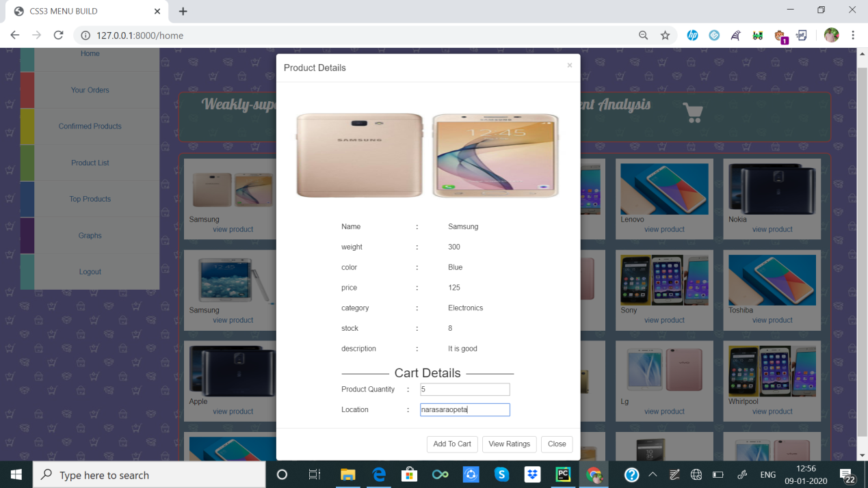Open the Top Products page
The width and height of the screenshot is (868, 488).
tap(90, 199)
